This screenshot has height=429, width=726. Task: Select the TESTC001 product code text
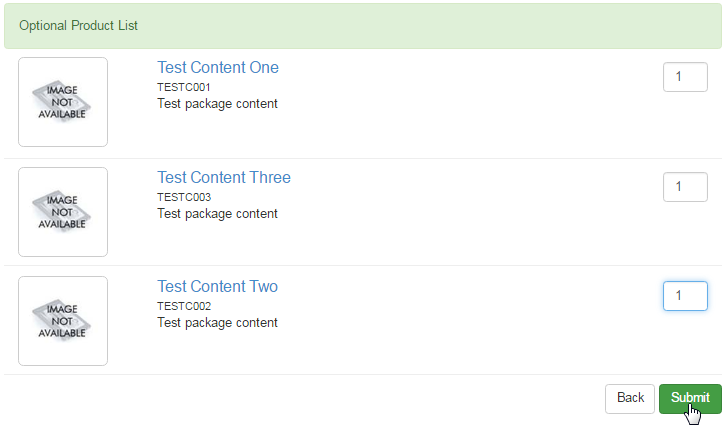click(183, 87)
